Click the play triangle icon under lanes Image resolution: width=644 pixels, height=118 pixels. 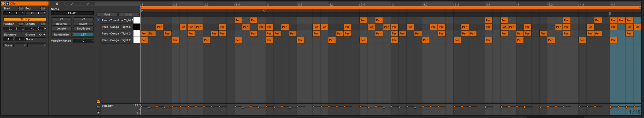[98, 113]
